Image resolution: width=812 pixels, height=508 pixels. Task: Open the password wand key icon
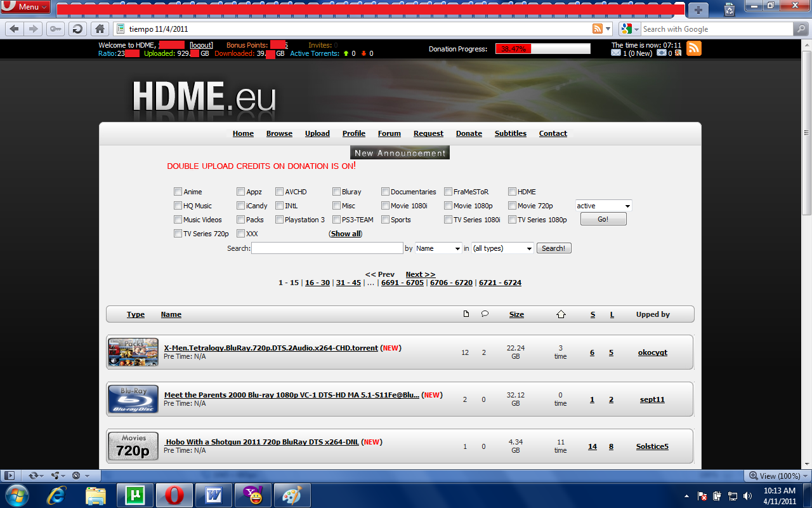pos(55,29)
